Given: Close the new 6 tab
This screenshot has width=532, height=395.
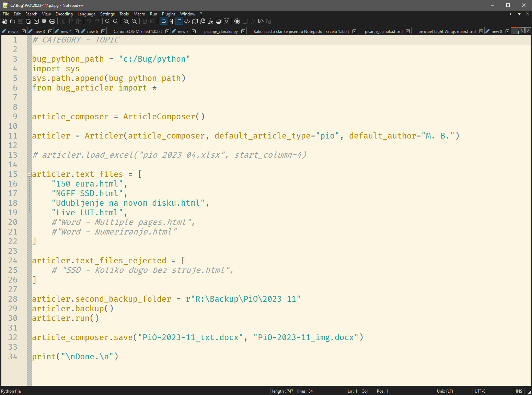Looking at the screenshot, I should (103, 31).
